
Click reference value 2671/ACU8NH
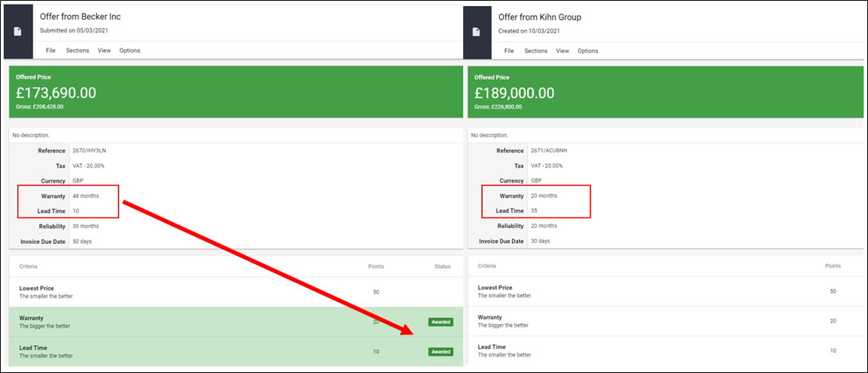point(548,151)
